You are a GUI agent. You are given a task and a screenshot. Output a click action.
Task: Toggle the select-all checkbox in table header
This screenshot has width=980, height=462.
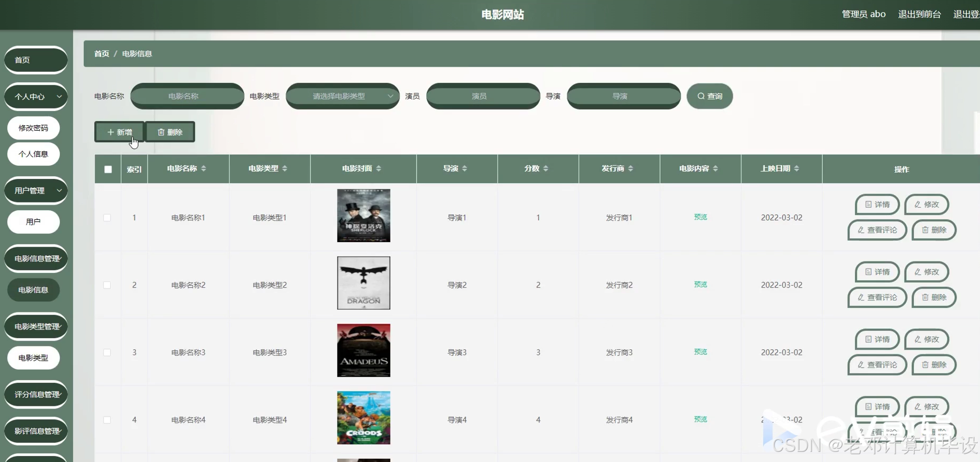pyautogui.click(x=108, y=169)
